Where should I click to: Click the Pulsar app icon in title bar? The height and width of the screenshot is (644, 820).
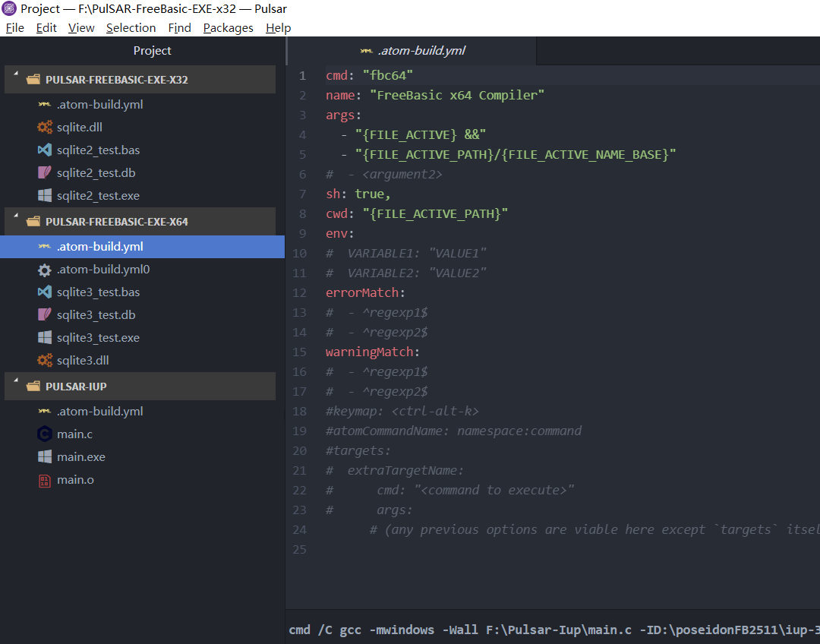point(9,9)
